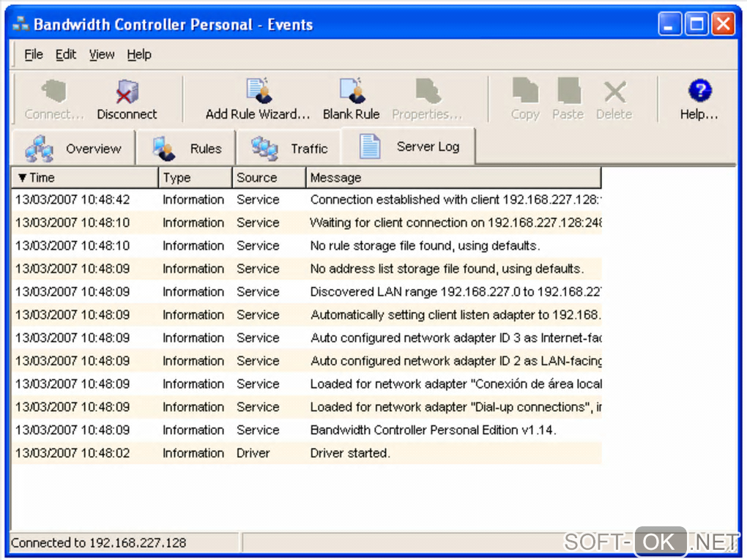Create a Blank Rule from toolbar
Image resolution: width=747 pixels, height=560 pixels.
[352, 90]
